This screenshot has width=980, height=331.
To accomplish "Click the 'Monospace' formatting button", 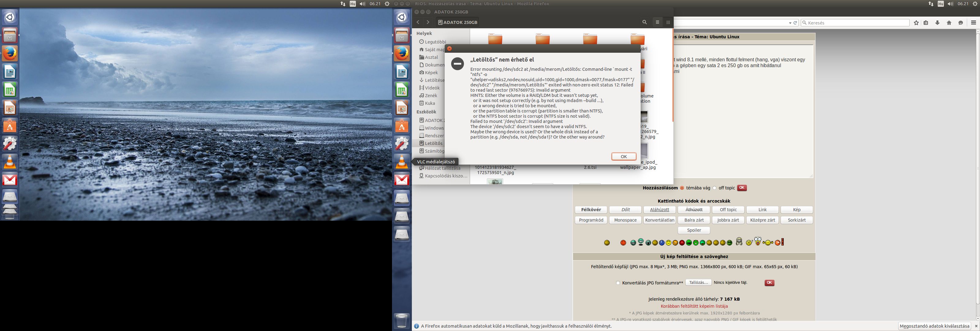I will coord(625,220).
